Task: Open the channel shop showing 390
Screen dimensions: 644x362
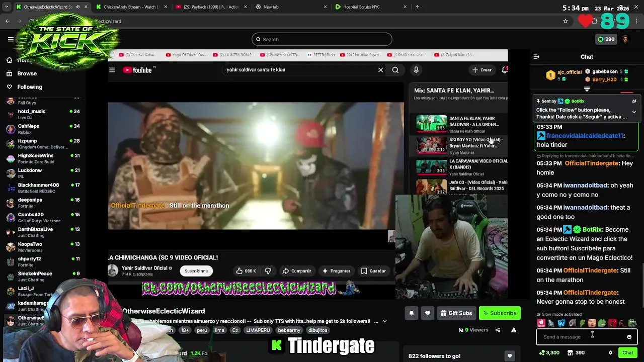Action: tap(576, 353)
